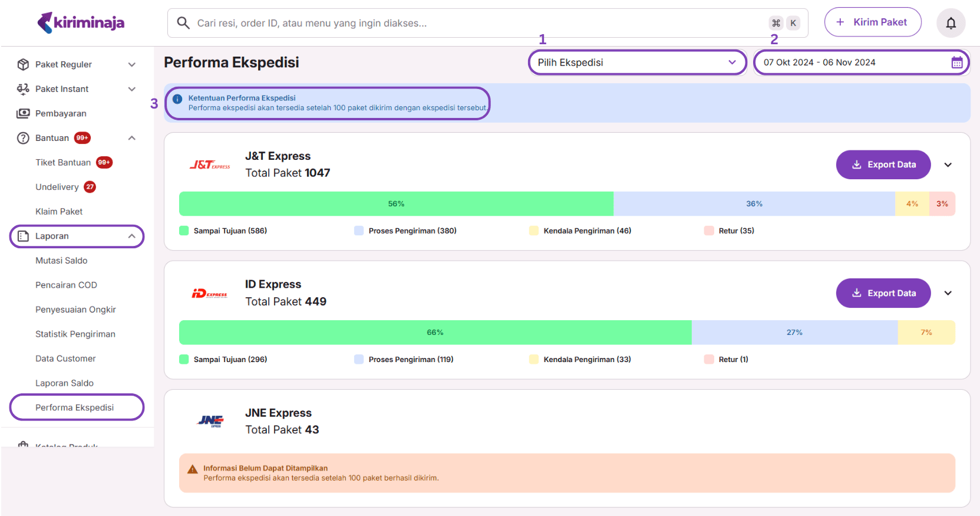Click the green 56% progress bar segment

[x=396, y=204]
